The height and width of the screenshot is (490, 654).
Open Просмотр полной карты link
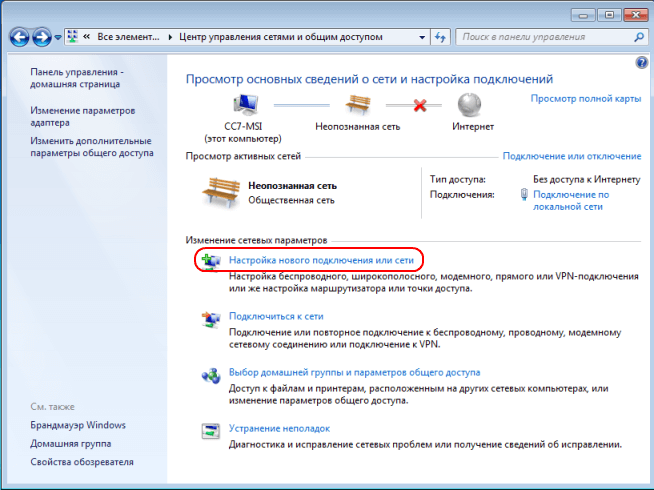(x=586, y=99)
